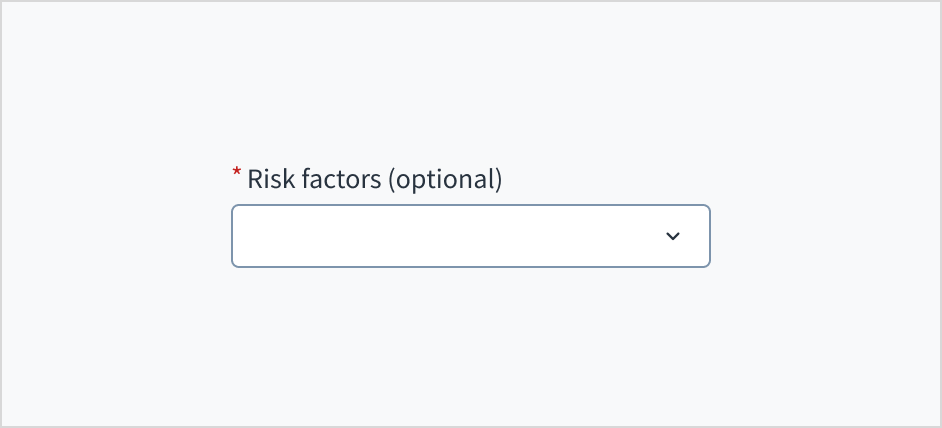Select the Risk factors field label text

374,180
